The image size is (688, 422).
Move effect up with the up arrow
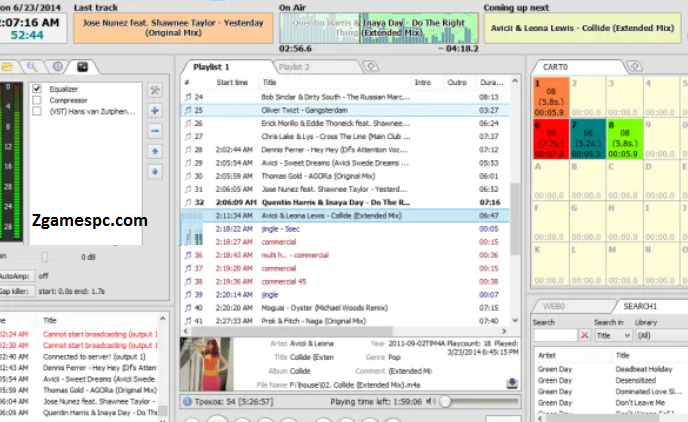(x=155, y=151)
